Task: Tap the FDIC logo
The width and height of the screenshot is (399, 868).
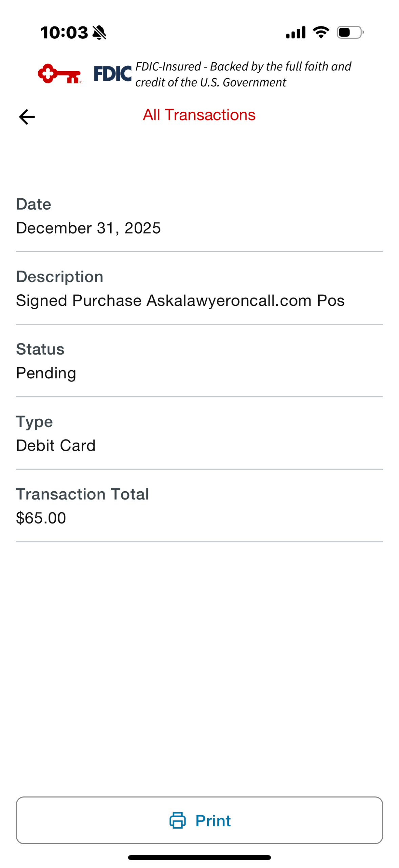Action: [113, 74]
